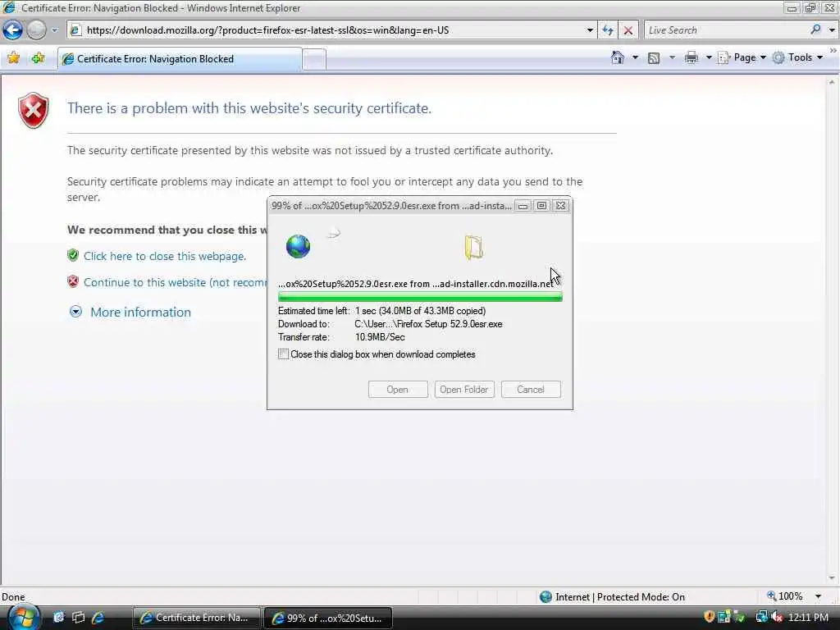Open the recent pages dropdown beside Forward
The image size is (840, 630).
[x=54, y=30]
